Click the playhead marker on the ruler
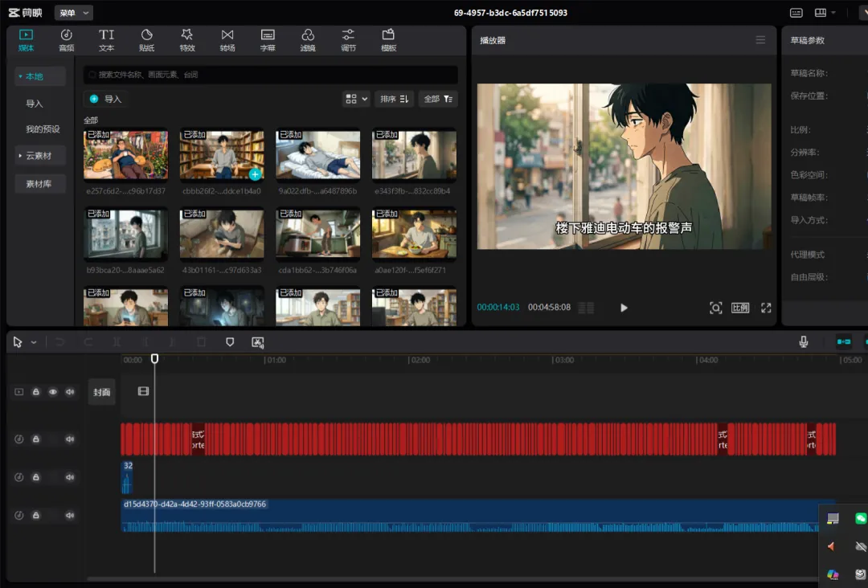Screen dimensions: 868x588 point(154,358)
